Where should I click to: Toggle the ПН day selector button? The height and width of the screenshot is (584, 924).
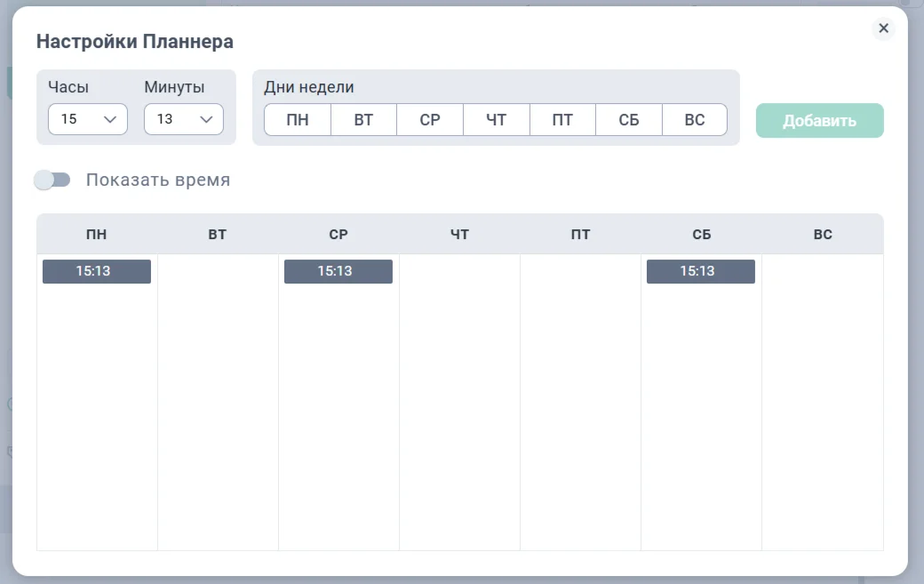click(298, 120)
